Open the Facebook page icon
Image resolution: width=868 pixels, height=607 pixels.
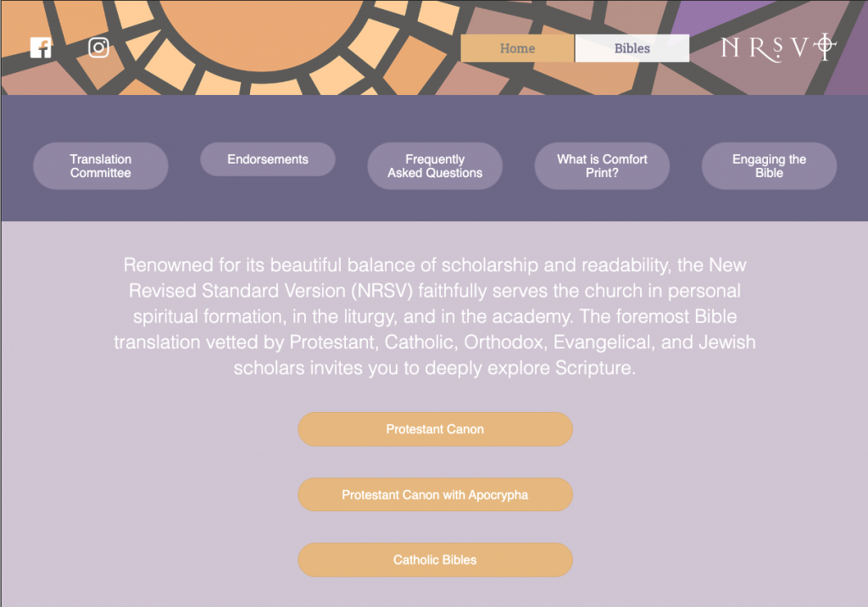click(x=41, y=48)
